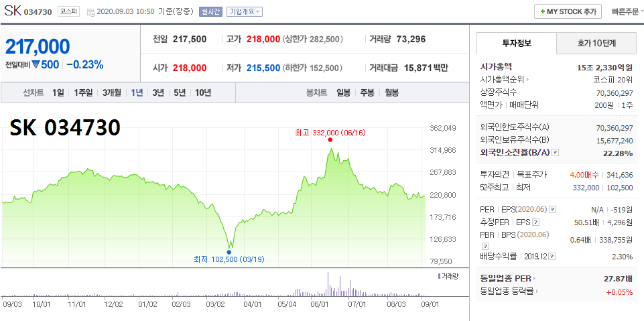Select the 1일 line chart range
Viewport: 644px width, 321px height.
point(58,92)
